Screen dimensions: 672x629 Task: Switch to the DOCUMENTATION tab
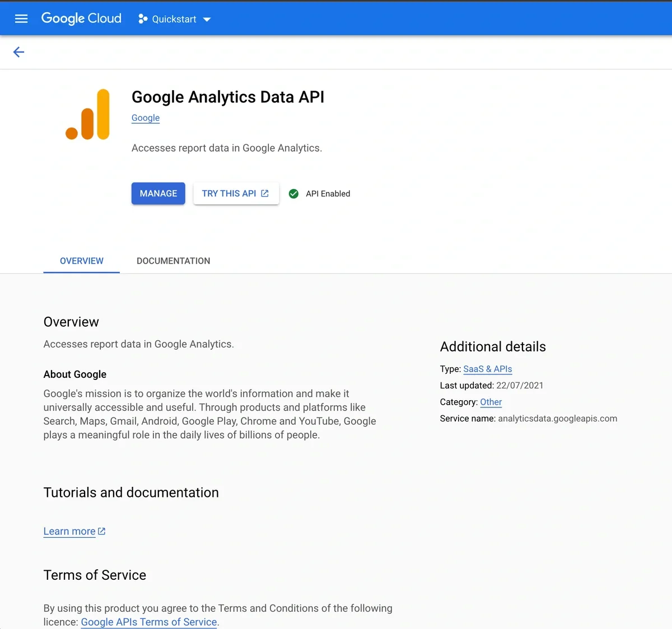[x=173, y=261]
